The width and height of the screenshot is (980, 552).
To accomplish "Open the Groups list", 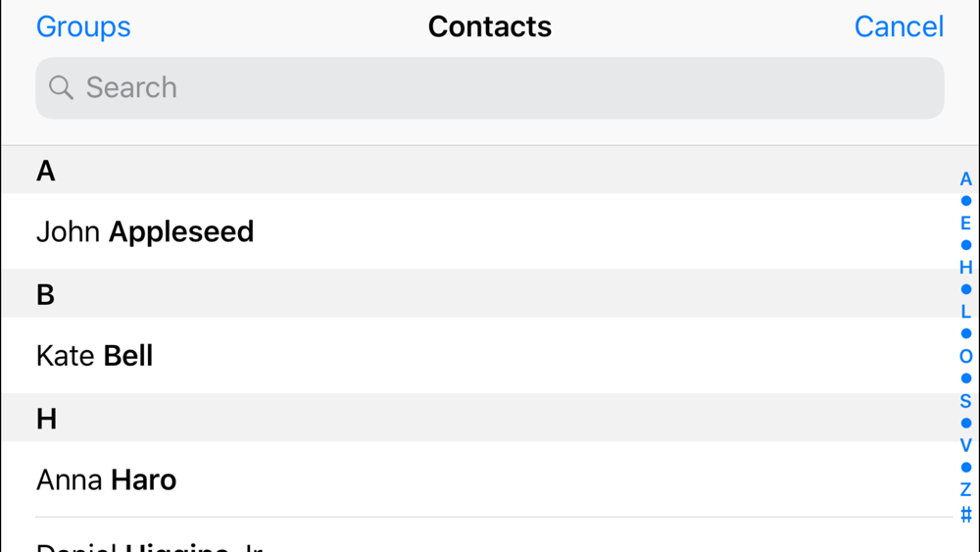I will 83,26.
